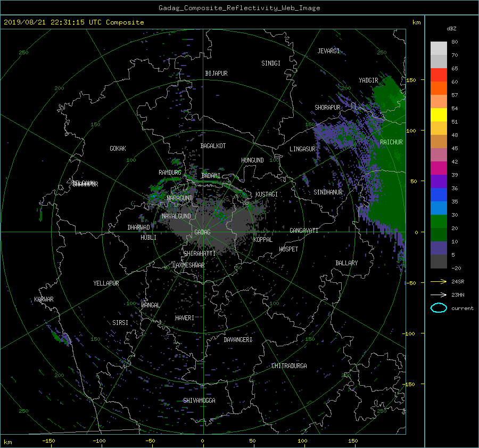Click the CHITRADURGA city label
479x448 pixels.
pos(289,366)
